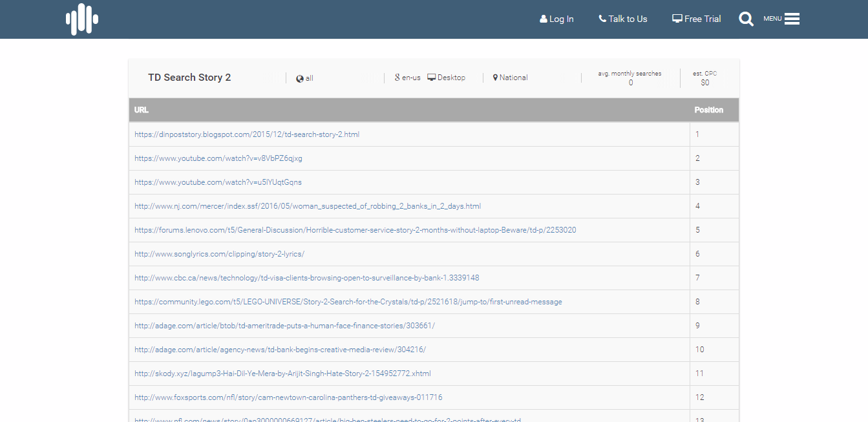Click position 7 cell
The width and height of the screenshot is (868, 422).
pyautogui.click(x=714, y=278)
